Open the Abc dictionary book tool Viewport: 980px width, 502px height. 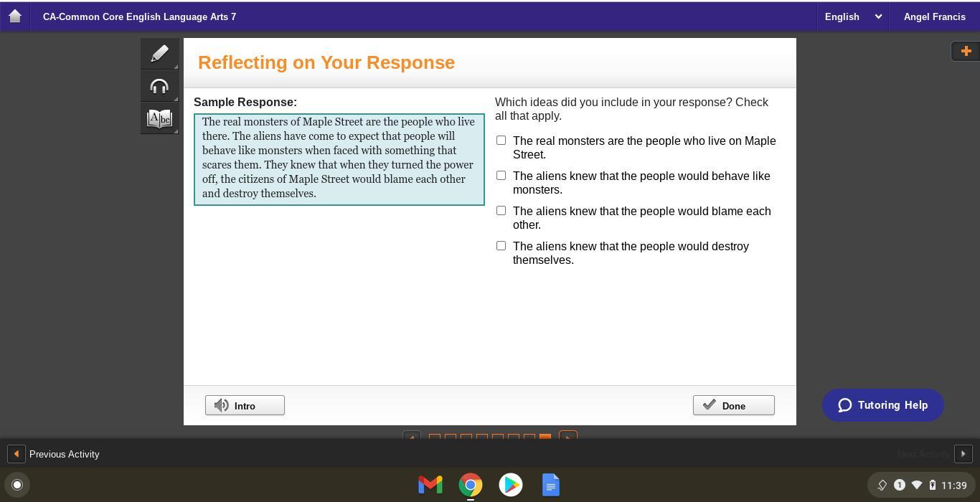tap(159, 118)
